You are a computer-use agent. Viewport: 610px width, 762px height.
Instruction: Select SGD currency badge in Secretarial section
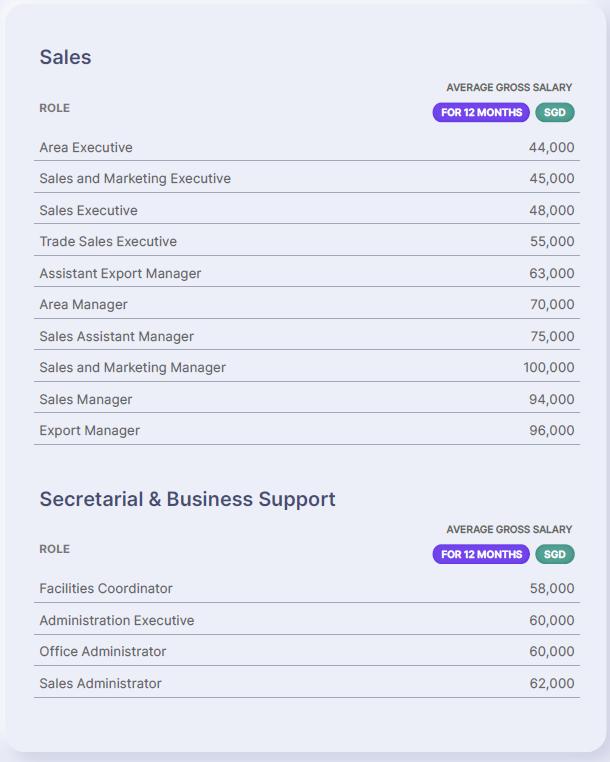click(x=554, y=554)
